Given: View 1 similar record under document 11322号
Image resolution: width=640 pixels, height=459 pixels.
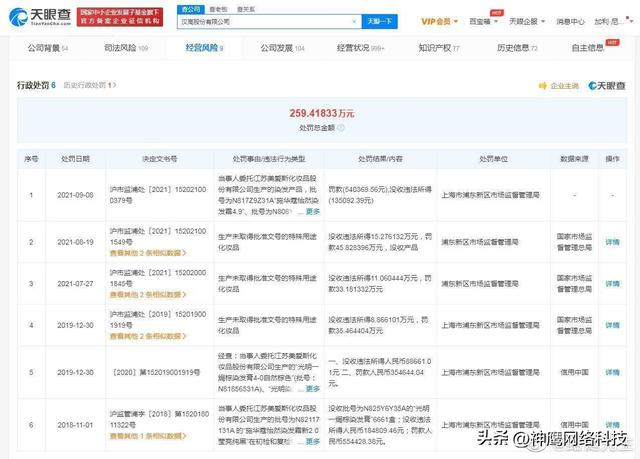Looking at the screenshot, I should click(x=148, y=436).
